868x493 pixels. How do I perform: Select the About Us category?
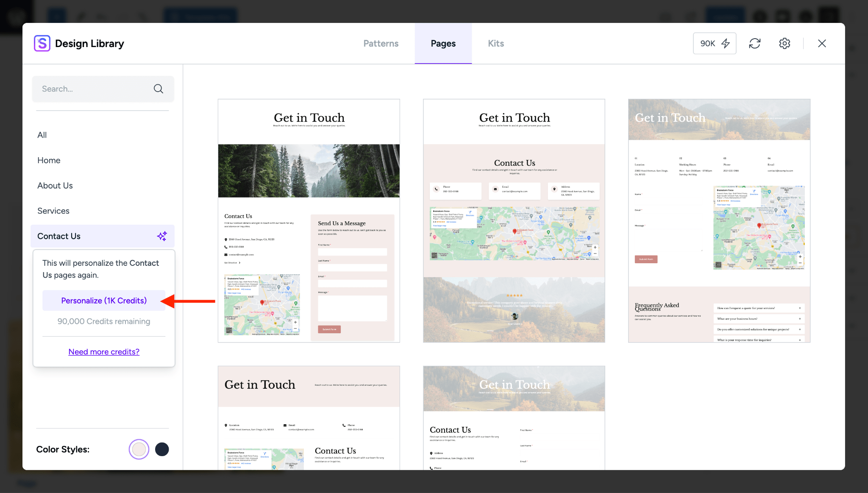(x=55, y=186)
